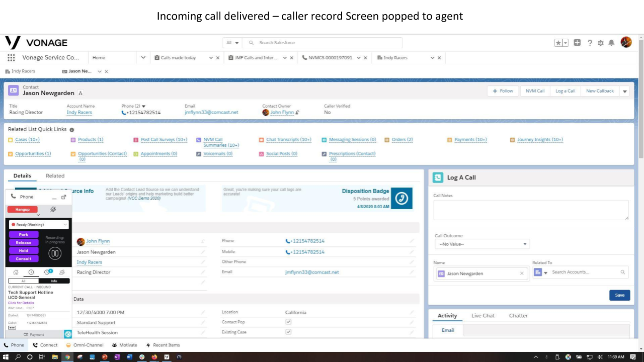The width and height of the screenshot is (644, 362).
Task: Click the Disposition Badge icon
Action: (401, 198)
